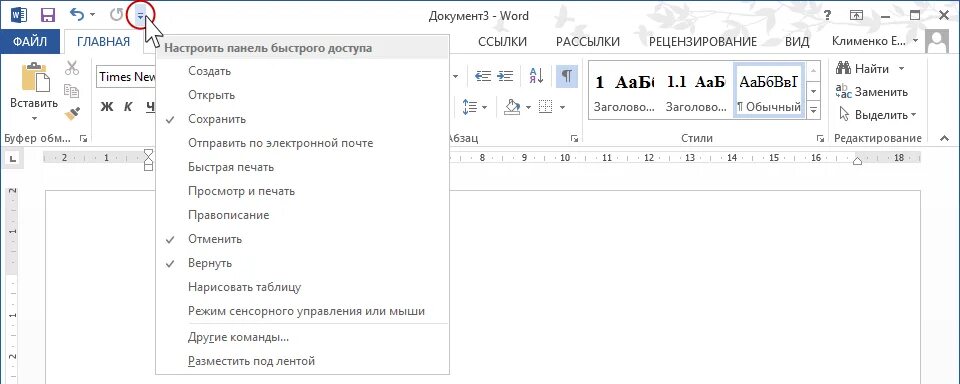Screen dimensions: 960x384
Task: Toggle bold Ж formatting
Action: tap(107, 107)
